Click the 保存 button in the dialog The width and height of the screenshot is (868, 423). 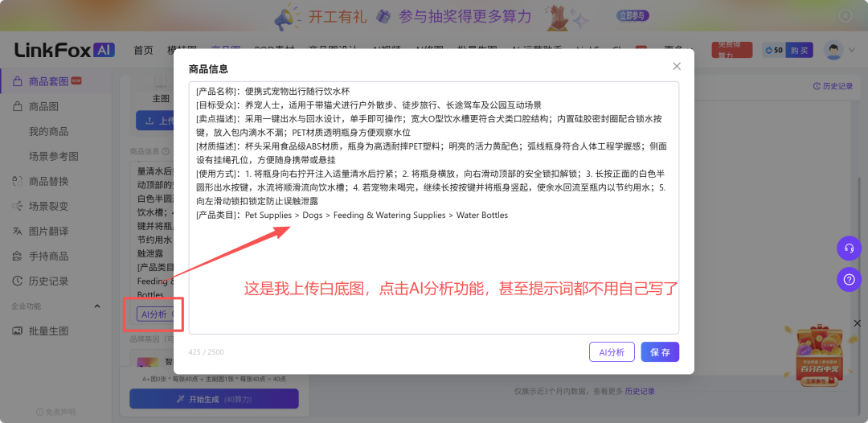tap(660, 352)
